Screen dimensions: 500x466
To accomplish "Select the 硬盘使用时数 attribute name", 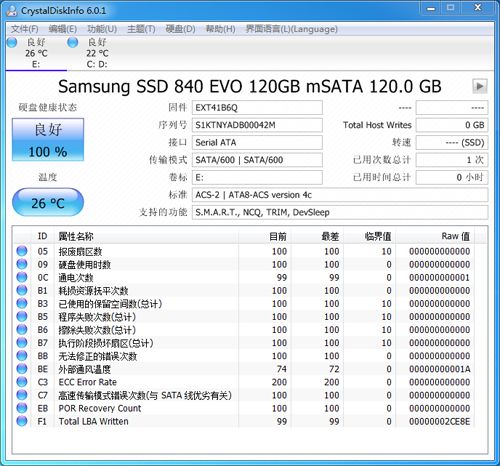I will (85, 265).
